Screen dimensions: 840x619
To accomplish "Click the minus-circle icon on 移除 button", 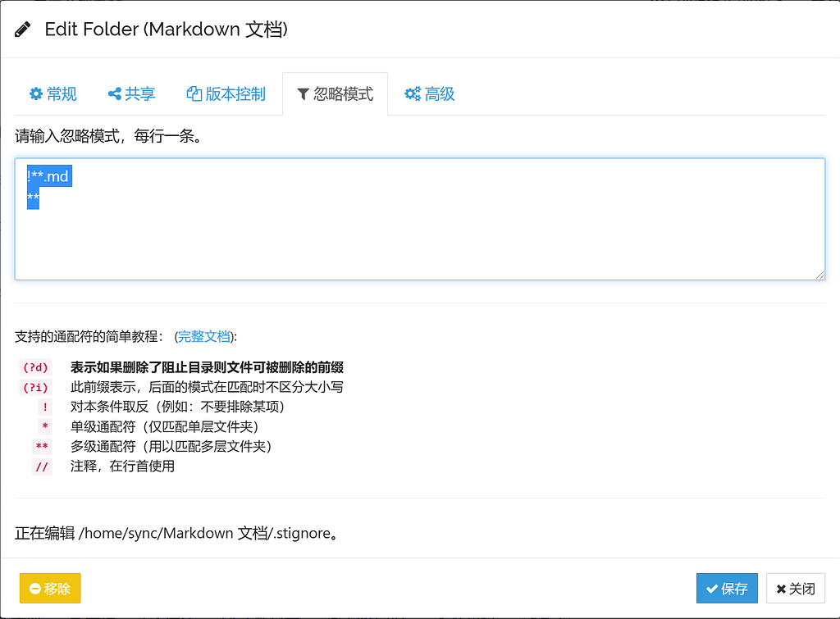I will (35, 589).
